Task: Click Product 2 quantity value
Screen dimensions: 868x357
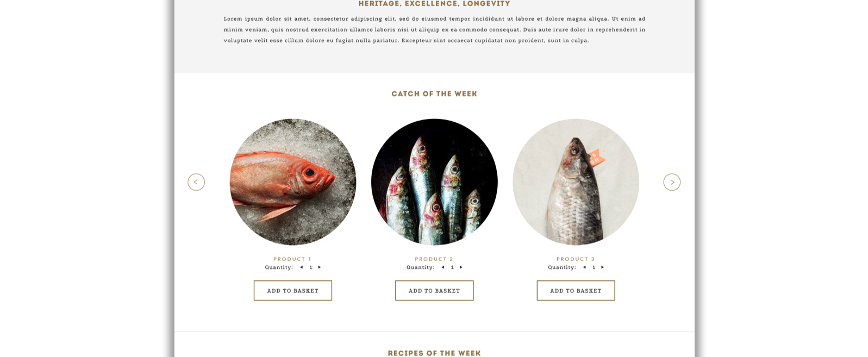Action: pyautogui.click(x=452, y=267)
